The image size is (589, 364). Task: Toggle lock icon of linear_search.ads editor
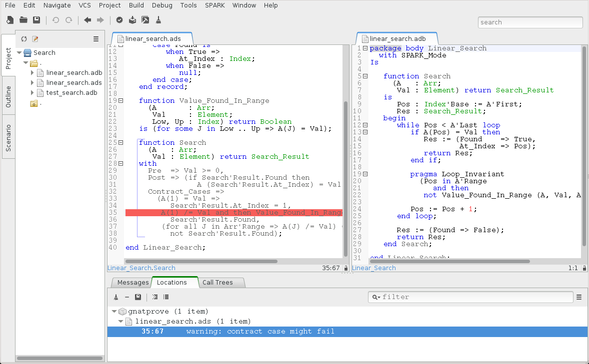346,268
